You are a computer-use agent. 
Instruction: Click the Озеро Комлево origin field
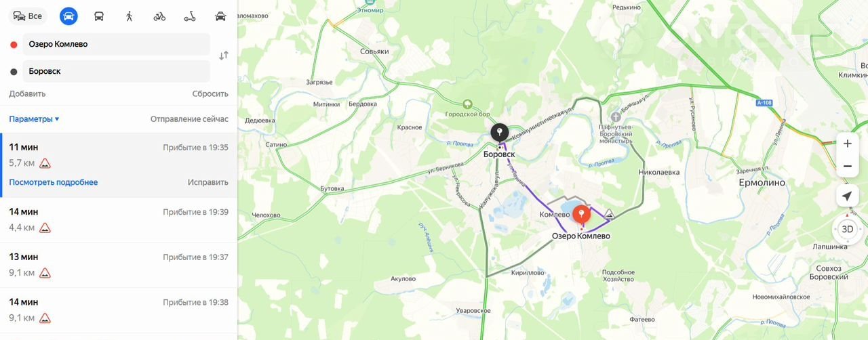[x=116, y=44]
